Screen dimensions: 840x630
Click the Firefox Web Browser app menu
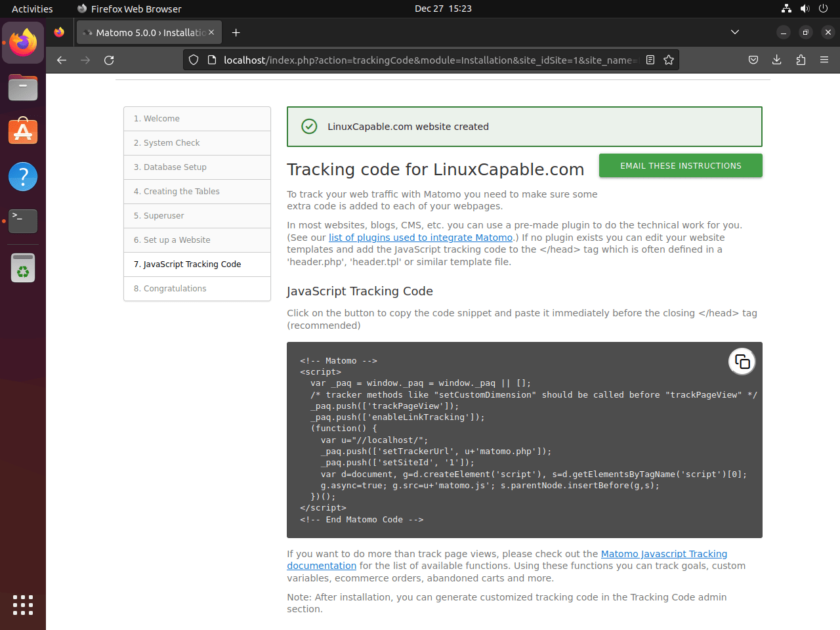click(x=129, y=9)
